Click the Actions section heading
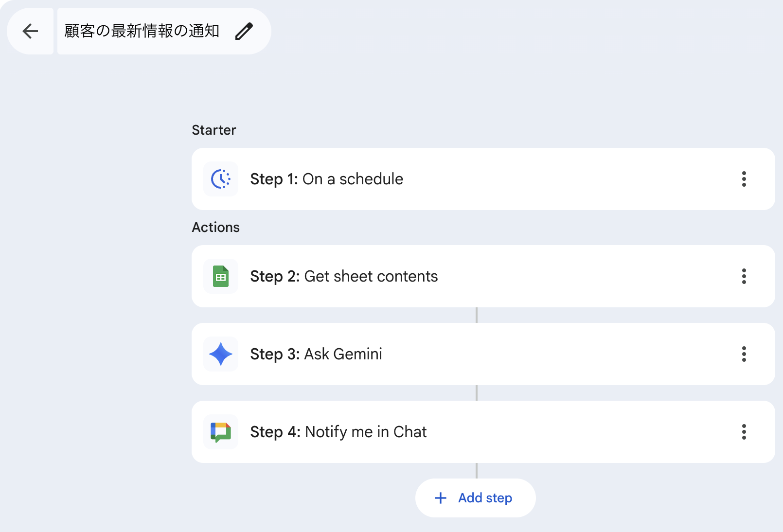Image resolution: width=783 pixels, height=532 pixels. click(216, 227)
